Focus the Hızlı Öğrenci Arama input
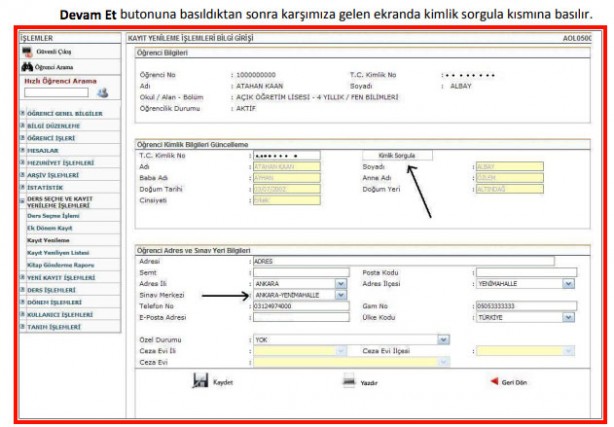 56,92
